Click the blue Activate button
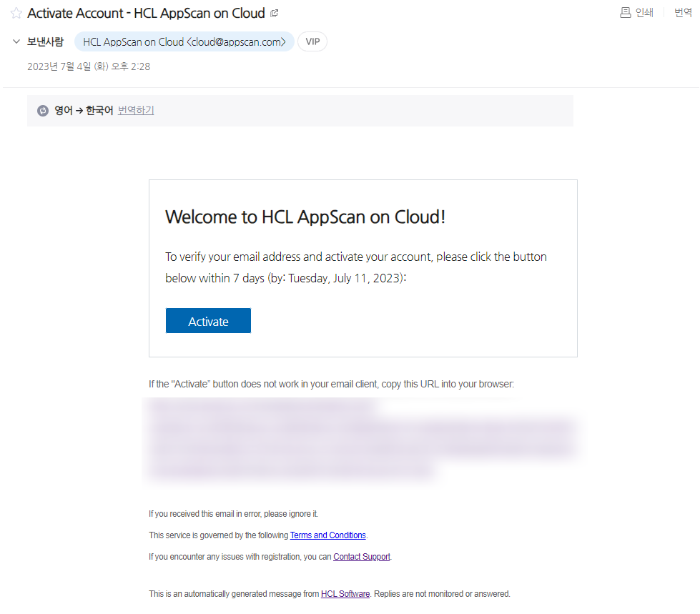Screen dimensions: 700x614 coord(208,321)
